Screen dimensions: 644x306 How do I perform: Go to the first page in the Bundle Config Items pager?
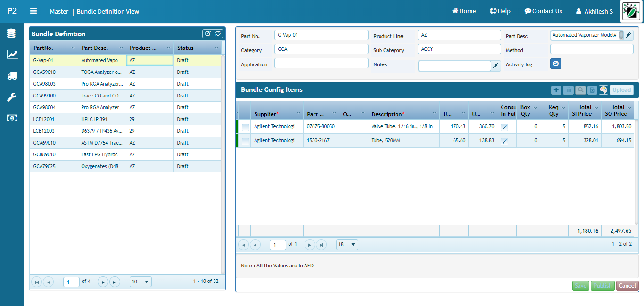coord(243,244)
